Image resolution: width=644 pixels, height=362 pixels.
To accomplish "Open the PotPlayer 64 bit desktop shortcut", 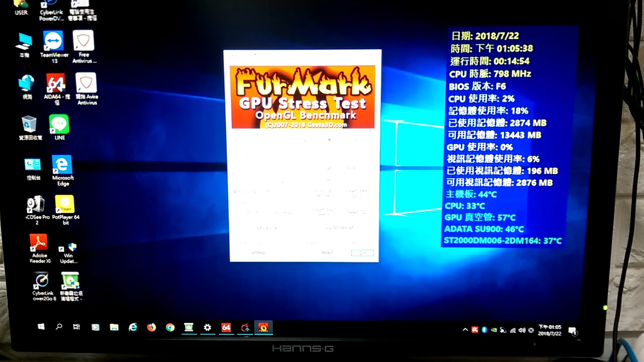I will (x=65, y=210).
